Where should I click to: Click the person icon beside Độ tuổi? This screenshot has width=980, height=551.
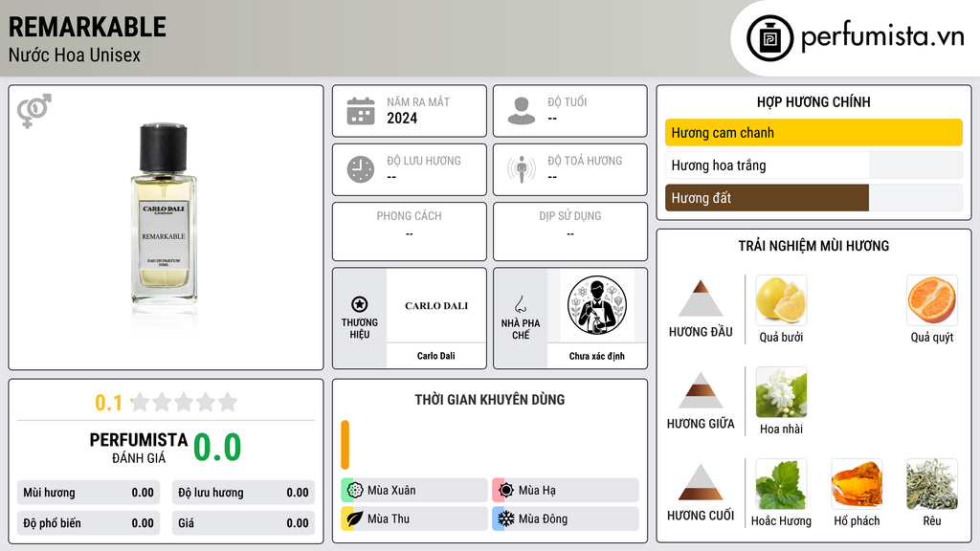pyautogui.click(x=522, y=111)
